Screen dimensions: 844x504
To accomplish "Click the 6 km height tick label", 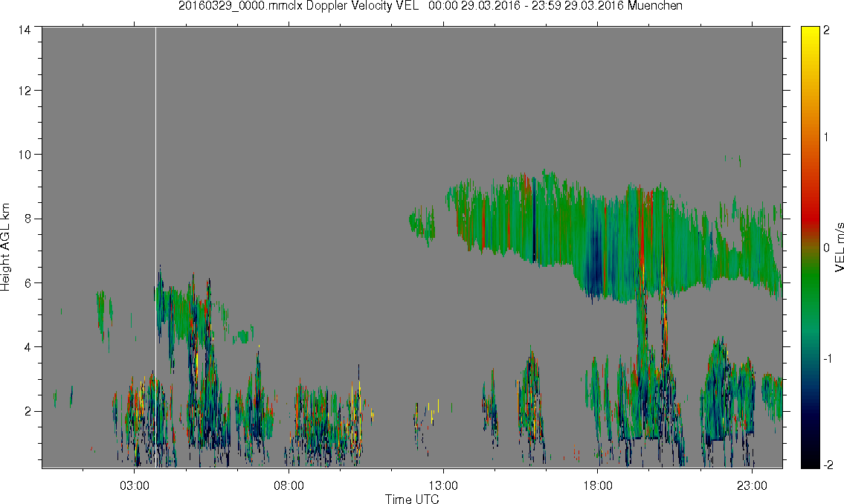I will (28, 283).
